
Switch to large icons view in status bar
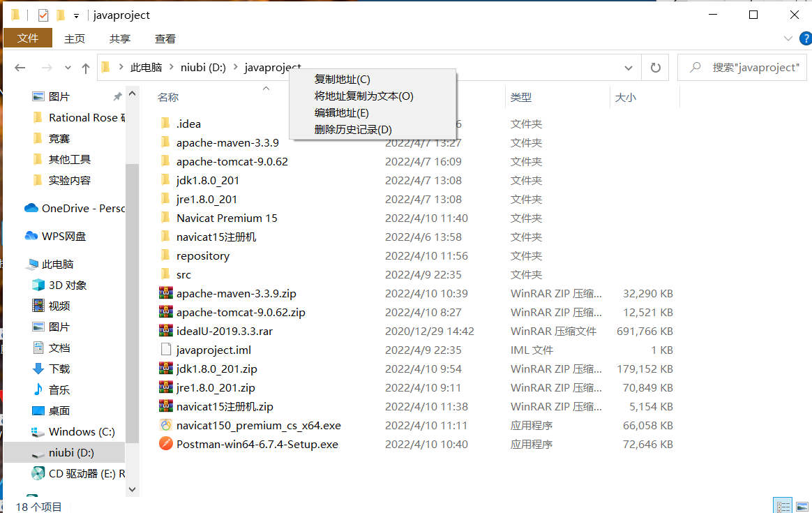(802, 506)
